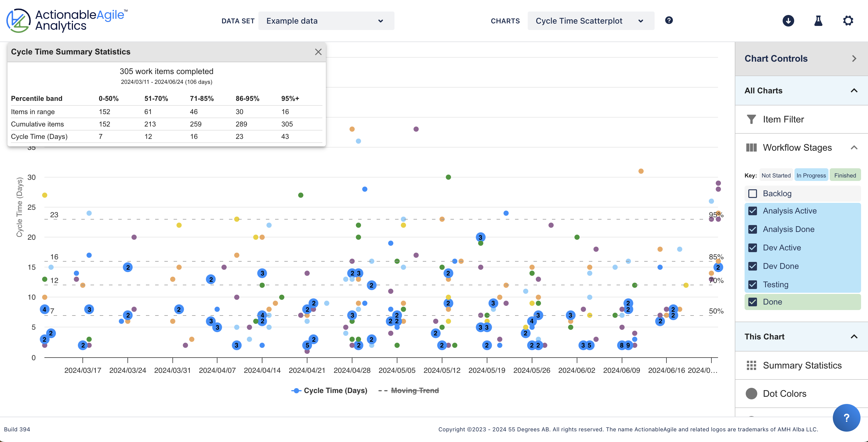The width and height of the screenshot is (868, 442).
Task: Select the DATA SET label
Action: pos(238,20)
